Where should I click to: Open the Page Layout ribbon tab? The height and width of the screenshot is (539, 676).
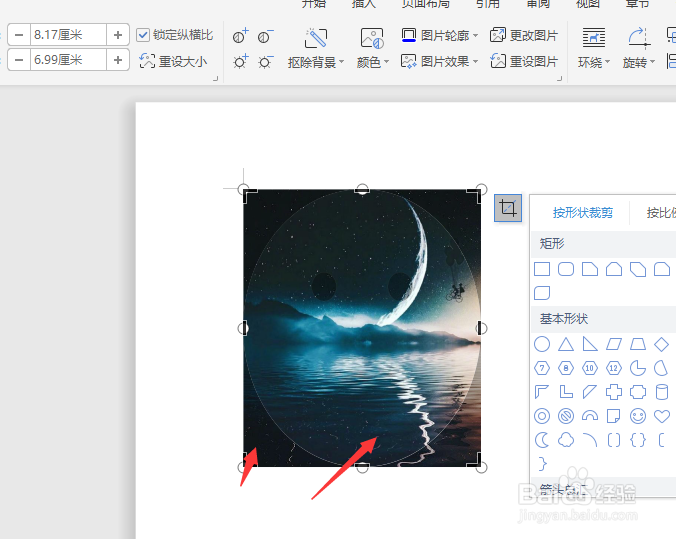[x=426, y=3]
